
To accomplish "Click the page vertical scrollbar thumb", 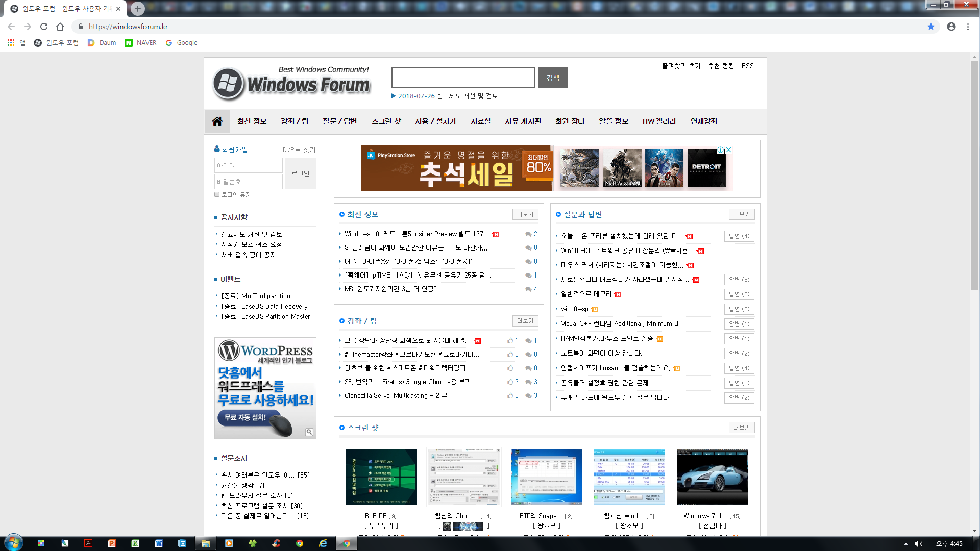I will pos(975,176).
